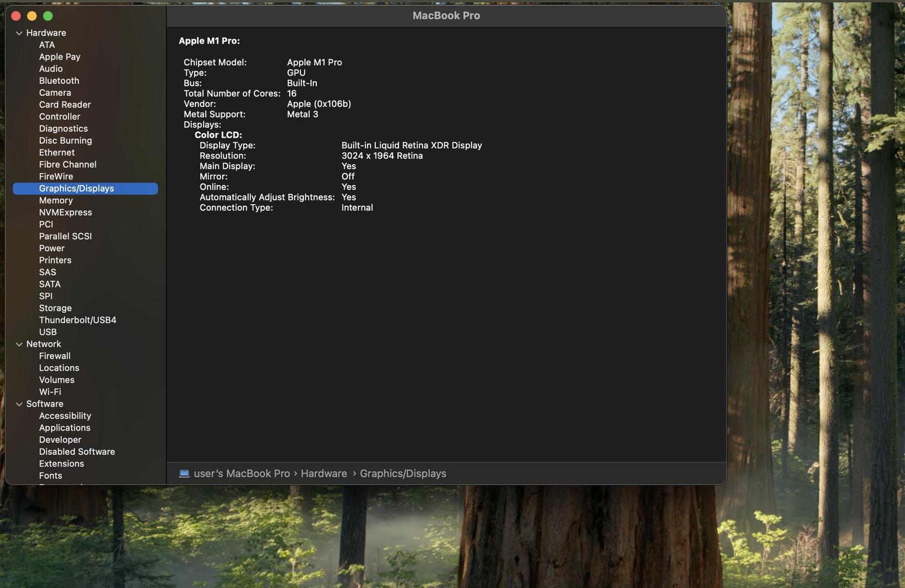
Task: Collapse the Software section chevron
Action: coord(19,405)
